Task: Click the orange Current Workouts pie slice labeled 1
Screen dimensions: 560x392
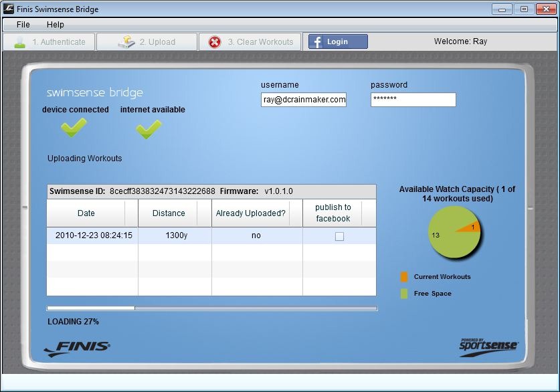Action: click(x=472, y=227)
